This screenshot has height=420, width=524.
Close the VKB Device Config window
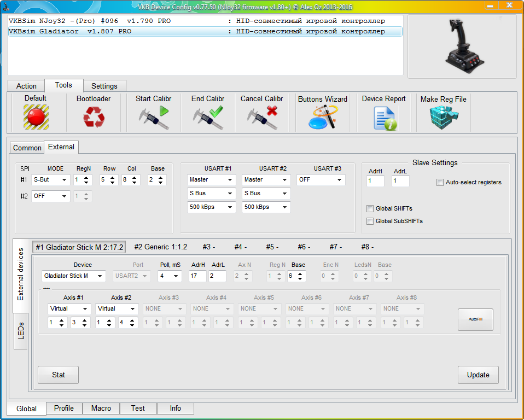(x=510, y=5)
